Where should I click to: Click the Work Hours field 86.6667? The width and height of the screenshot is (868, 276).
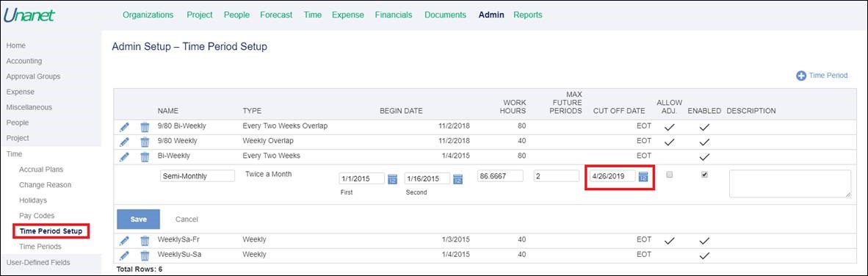[x=500, y=176]
